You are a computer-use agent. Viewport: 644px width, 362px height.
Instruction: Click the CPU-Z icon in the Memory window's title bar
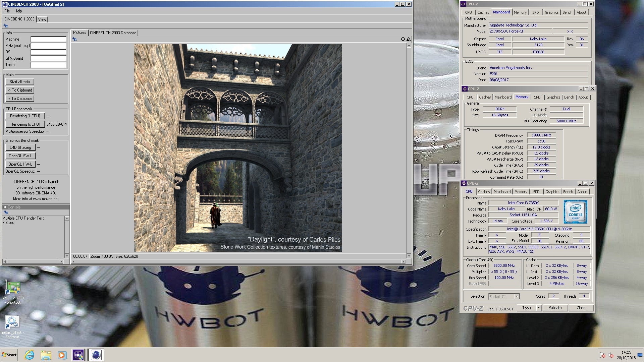465,89
